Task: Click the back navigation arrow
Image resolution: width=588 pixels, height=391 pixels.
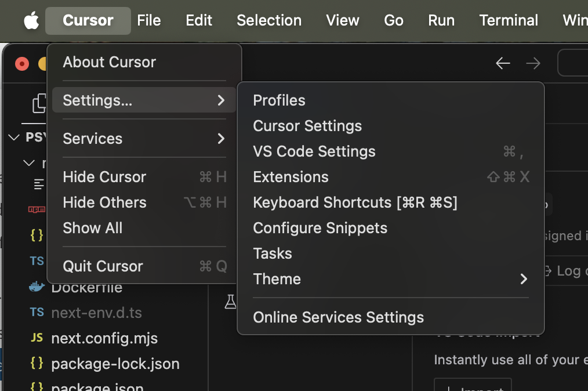Action: point(503,63)
